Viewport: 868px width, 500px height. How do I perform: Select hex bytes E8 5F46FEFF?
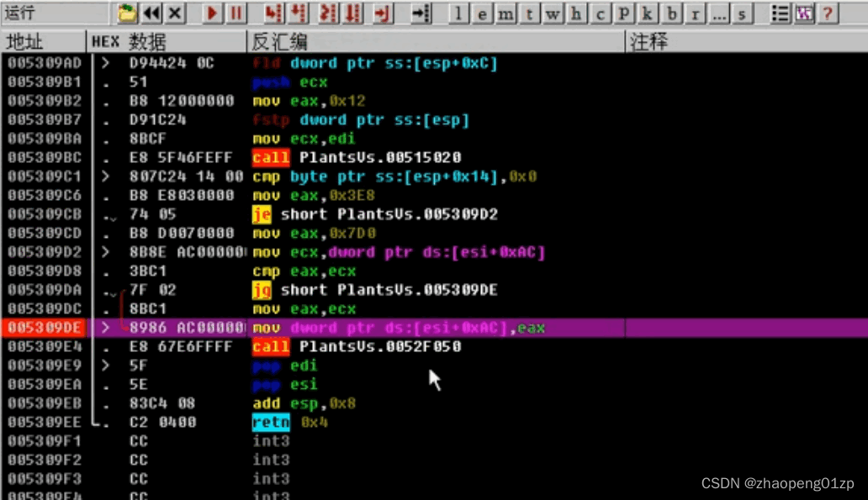(181, 158)
